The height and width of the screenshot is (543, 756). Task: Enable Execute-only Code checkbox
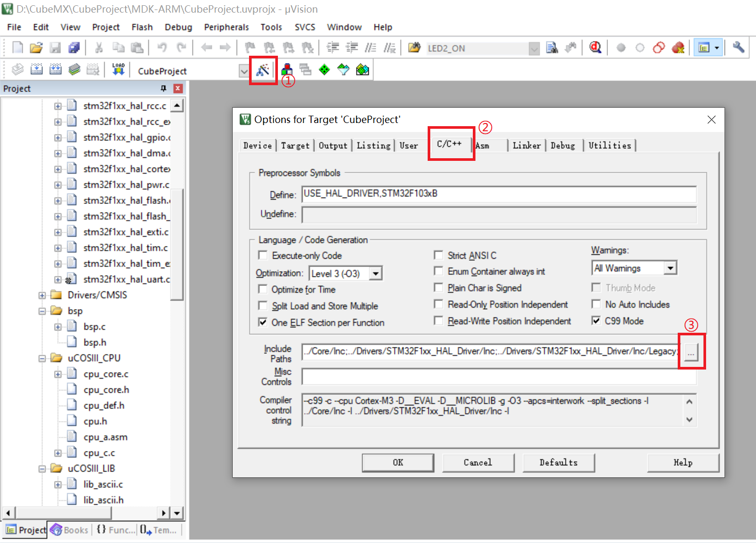click(263, 255)
